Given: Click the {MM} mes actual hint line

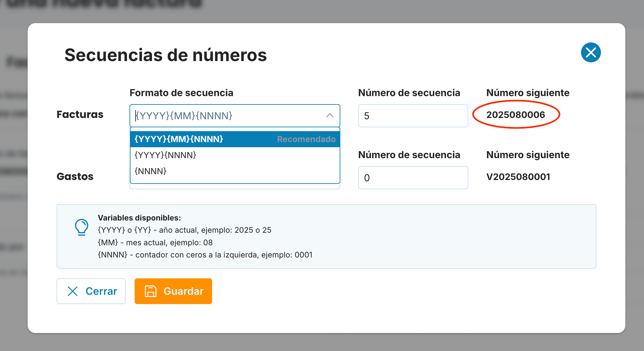Looking at the screenshot, I should [x=155, y=243].
